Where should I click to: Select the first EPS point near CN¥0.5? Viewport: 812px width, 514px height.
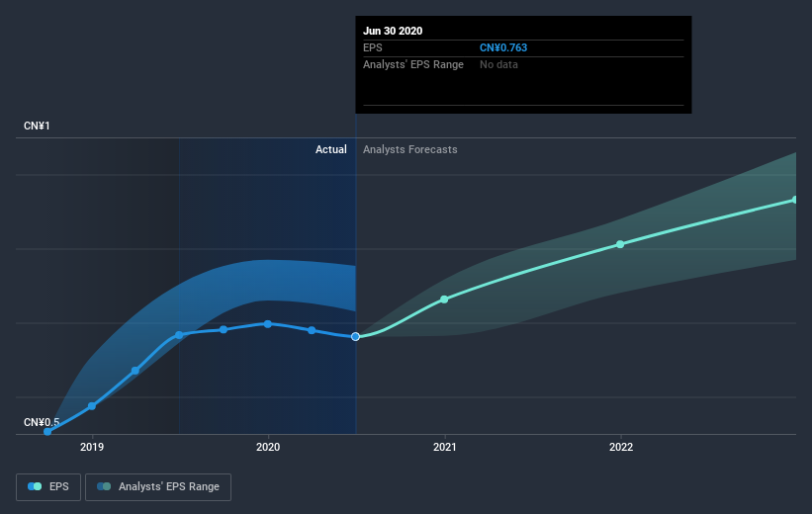click(47, 431)
